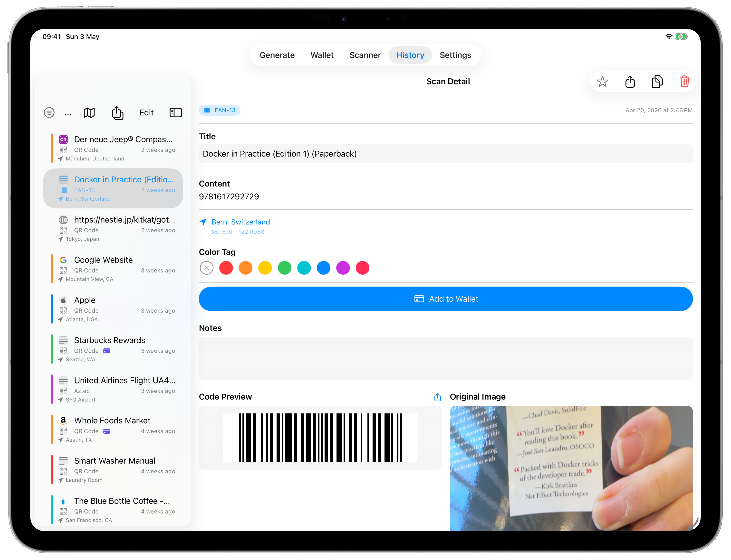731x560 pixels.
Task: Click the wallet card icon on Whole Foods Market
Action: tap(107, 431)
